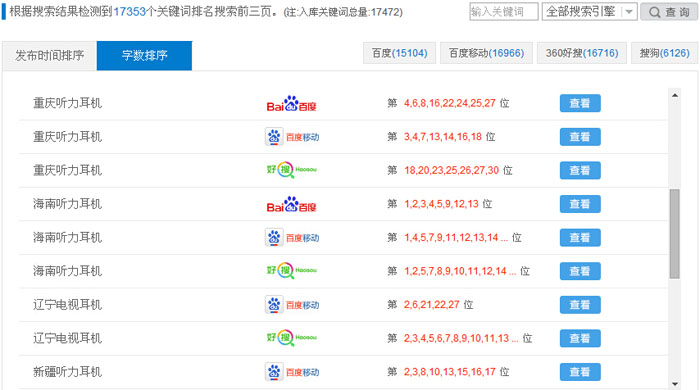Open 全部搜索引擎 dropdown
Image resolution: width=700 pixels, height=390 pixels.
pyautogui.click(x=589, y=12)
